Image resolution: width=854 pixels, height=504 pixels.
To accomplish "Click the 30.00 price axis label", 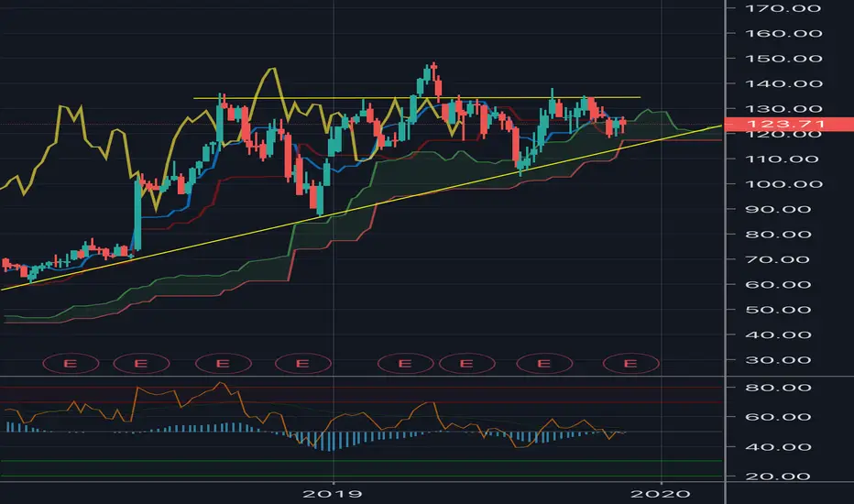I will [x=778, y=360].
